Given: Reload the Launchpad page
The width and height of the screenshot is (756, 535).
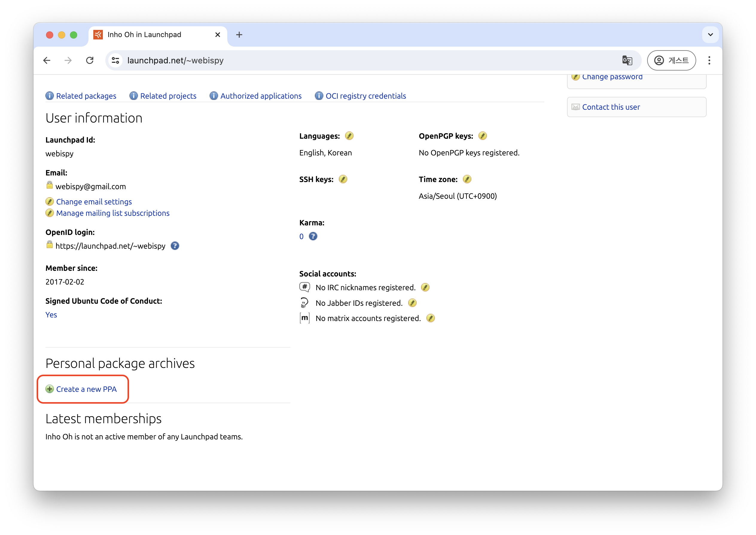Looking at the screenshot, I should point(90,60).
